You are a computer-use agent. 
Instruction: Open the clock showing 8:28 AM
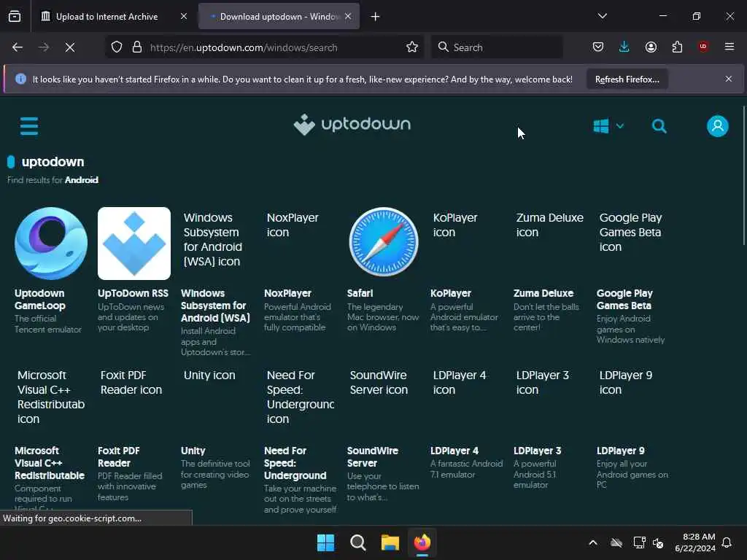coord(695,542)
